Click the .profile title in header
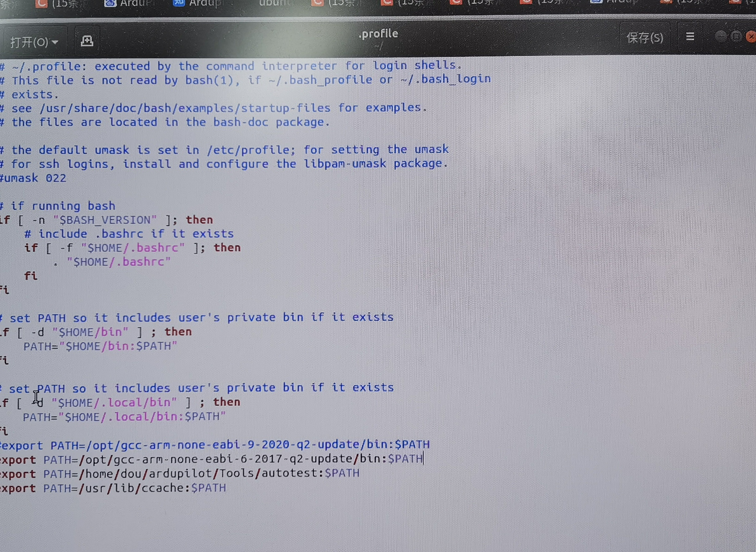The width and height of the screenshot is (756, 552). (378, 34)
